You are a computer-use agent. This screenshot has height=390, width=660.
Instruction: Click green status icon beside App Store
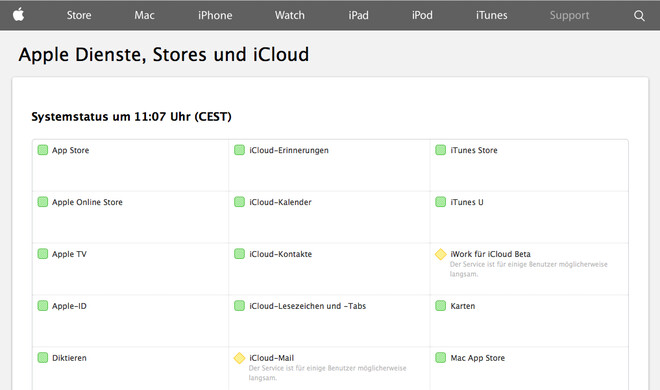point(43,150)
